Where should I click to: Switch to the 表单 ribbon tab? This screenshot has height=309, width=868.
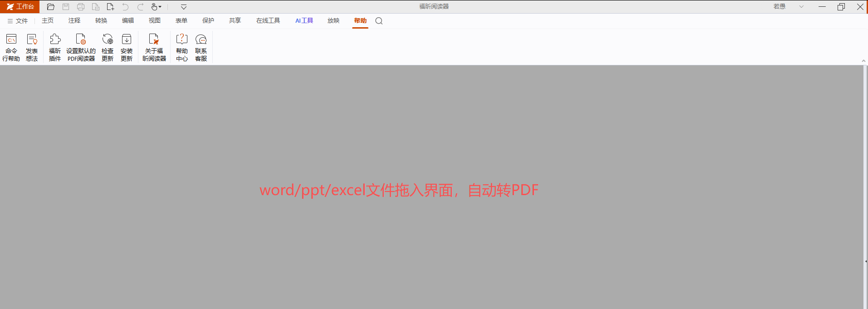[181, 20]
